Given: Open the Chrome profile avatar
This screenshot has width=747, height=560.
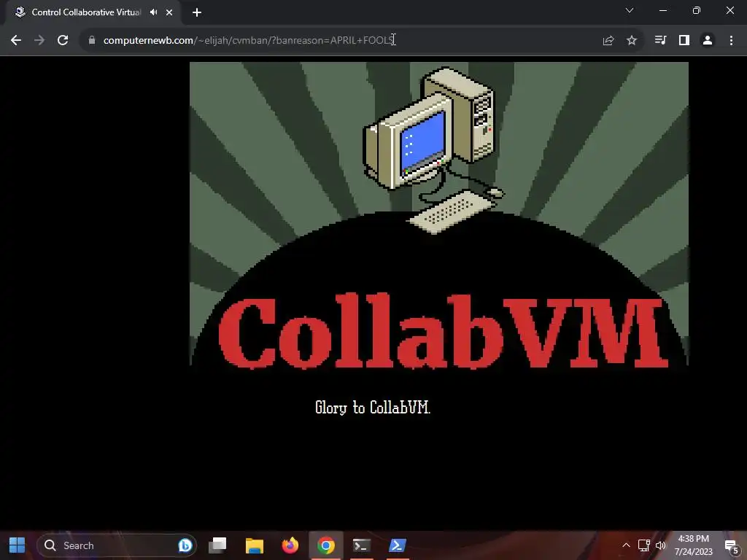Looking at the screenshot, I should coord(708,41).
